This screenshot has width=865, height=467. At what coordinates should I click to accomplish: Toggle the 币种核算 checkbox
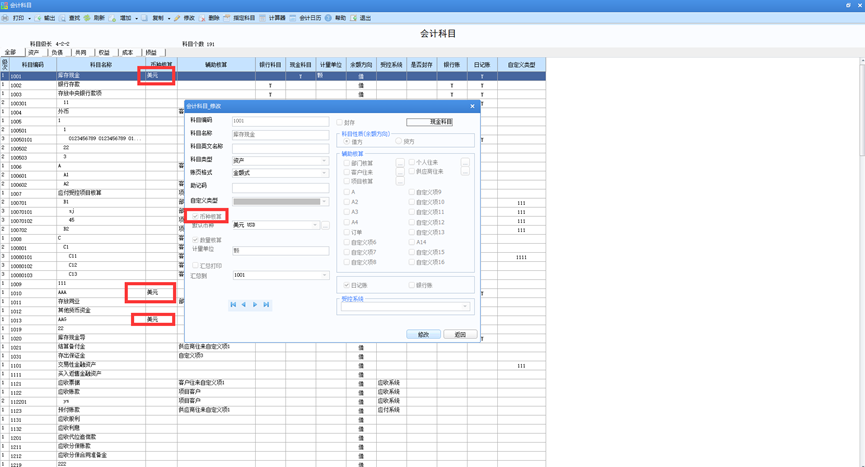point(195,216)
